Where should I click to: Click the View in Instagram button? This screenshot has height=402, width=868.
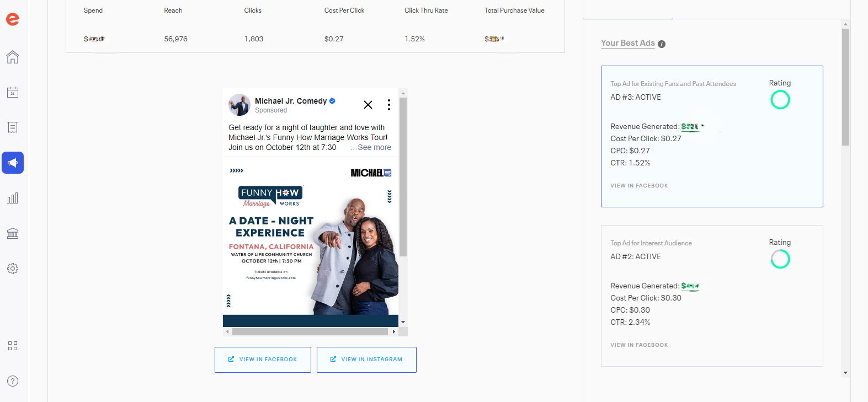tap(366, 360)
